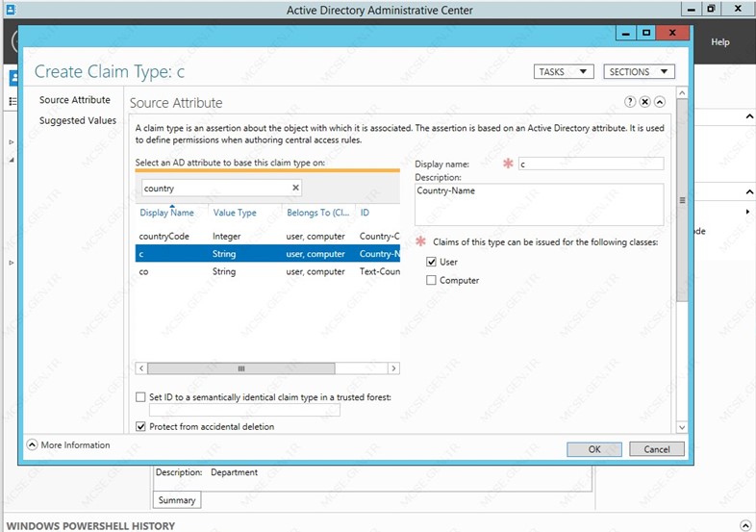The height and width of the screenshot is (532, 756).
Task: Open the TASKS dropdown menu
Action: (x=563, y=72)
